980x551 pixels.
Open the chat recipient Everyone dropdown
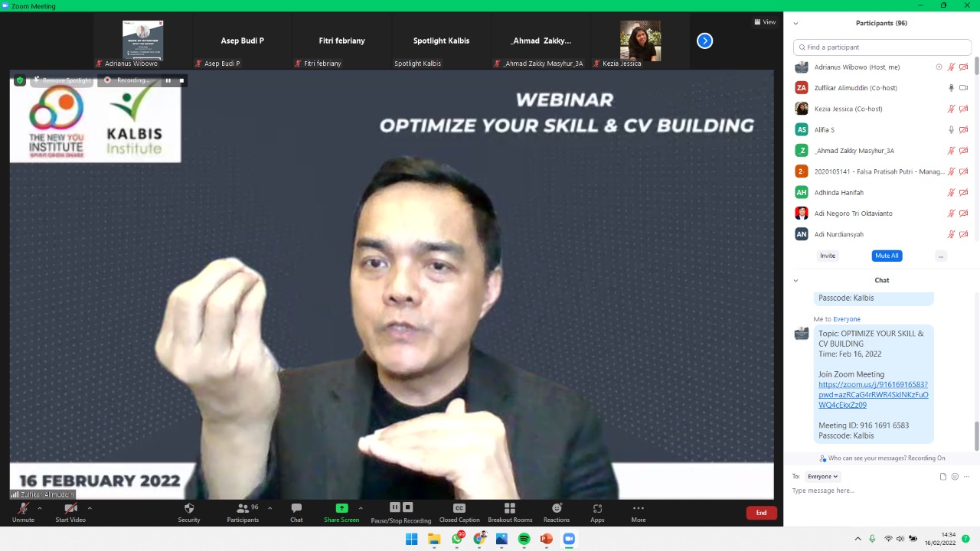pos(823,477)
